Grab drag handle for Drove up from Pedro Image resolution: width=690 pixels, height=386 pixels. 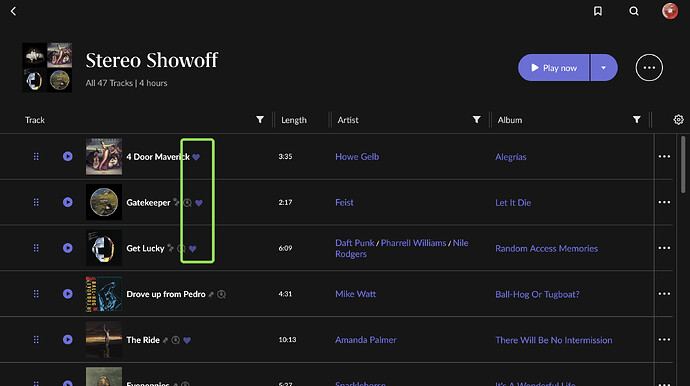click(36, 294)
